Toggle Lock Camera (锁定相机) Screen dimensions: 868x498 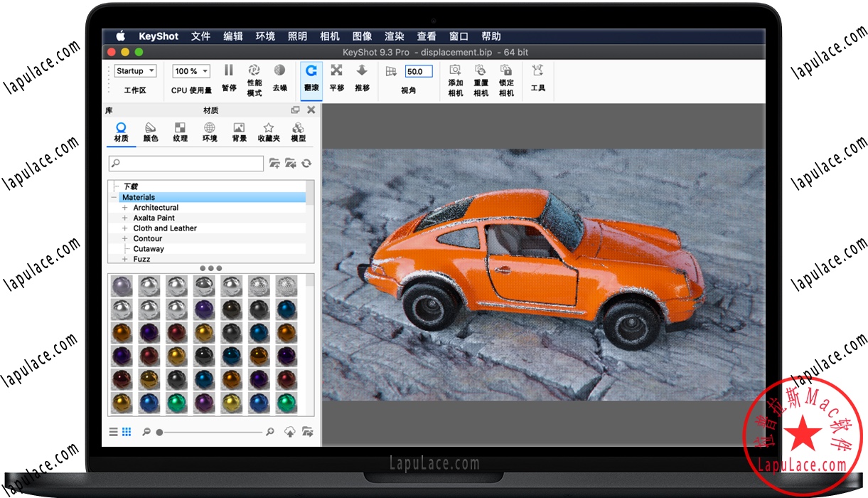pos(506,79)
